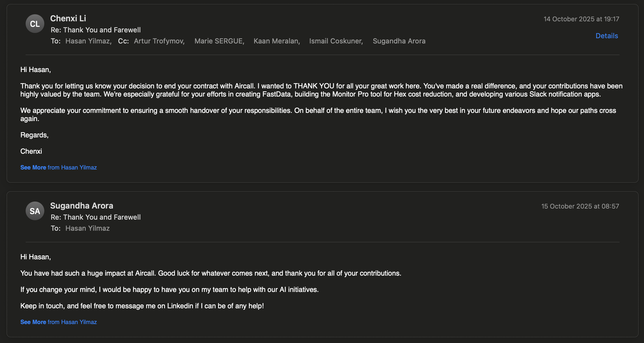The width and height of the screenshot is (644, 343).
Task: Select Cc recipient Artur Trofymov
Action: click(x=159, y=41)
